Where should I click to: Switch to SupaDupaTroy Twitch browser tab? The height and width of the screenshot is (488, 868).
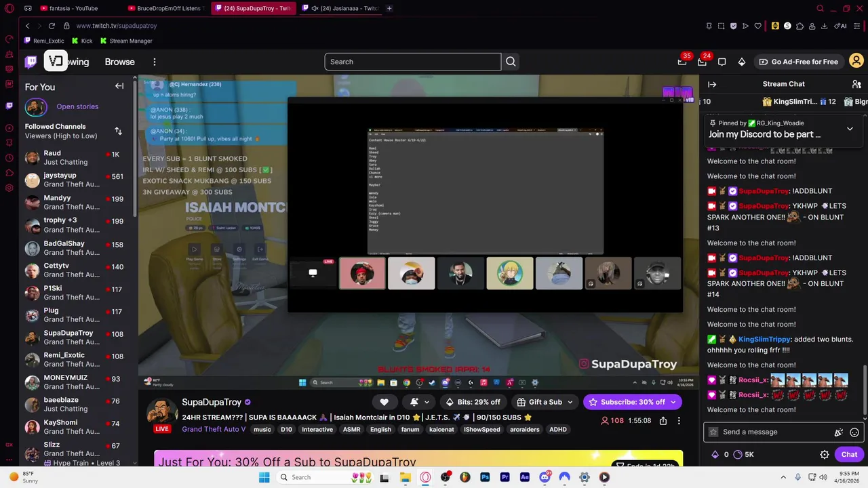pyautogui.click(x=252, y=8)
